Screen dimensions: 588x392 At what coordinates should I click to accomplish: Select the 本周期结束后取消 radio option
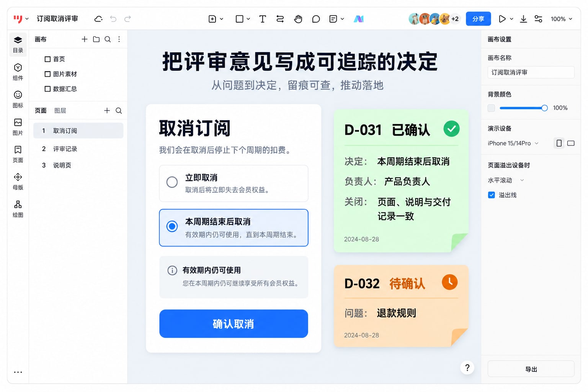click(172, 226)
